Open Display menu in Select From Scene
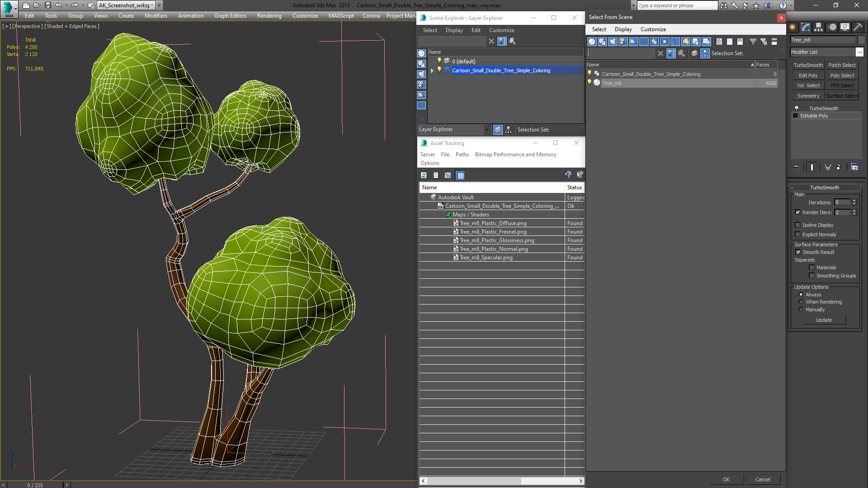The height and width of the screenshot is (488, 868). click(623, 29)
